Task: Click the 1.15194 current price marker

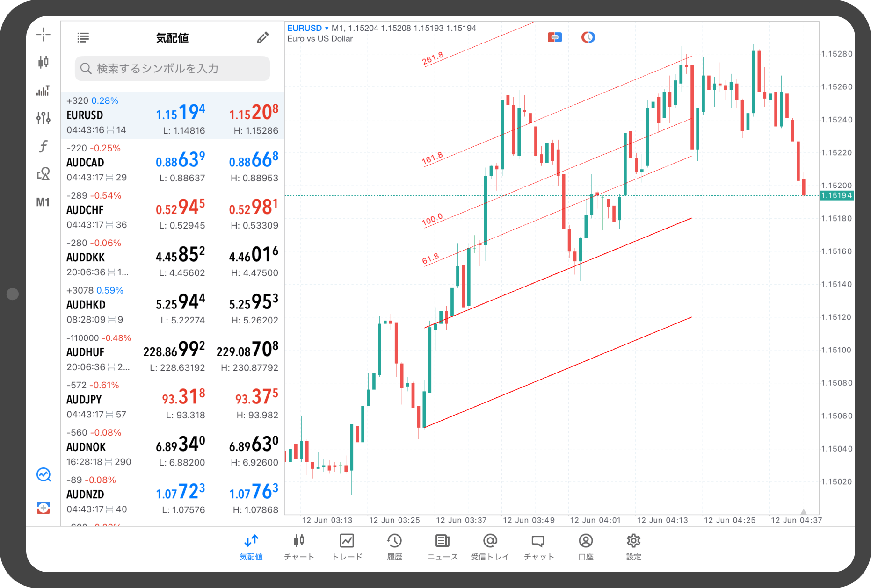Action: tap(836, 195)
